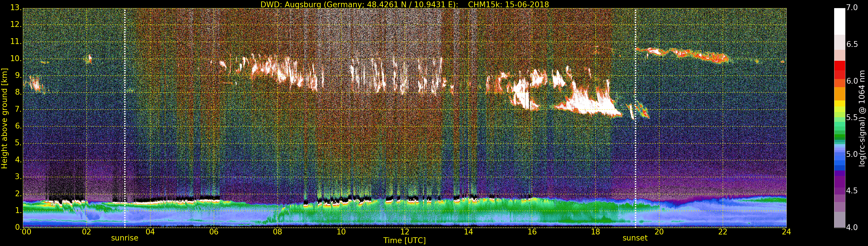
Task: Click the height axis tick label '3.'
Action: [18, 177]
